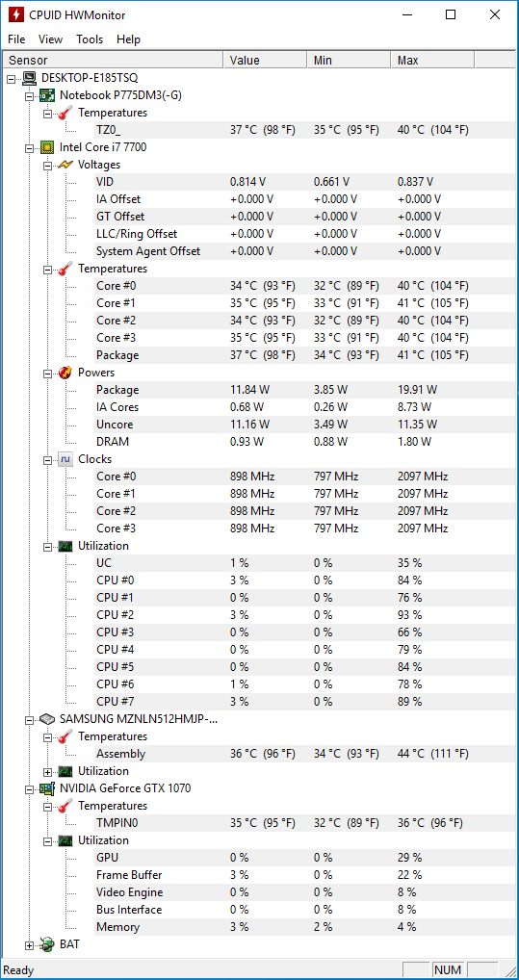Collapse the CPU Clocks section
The image size is (519, 980).
click(x=47, y=459)
